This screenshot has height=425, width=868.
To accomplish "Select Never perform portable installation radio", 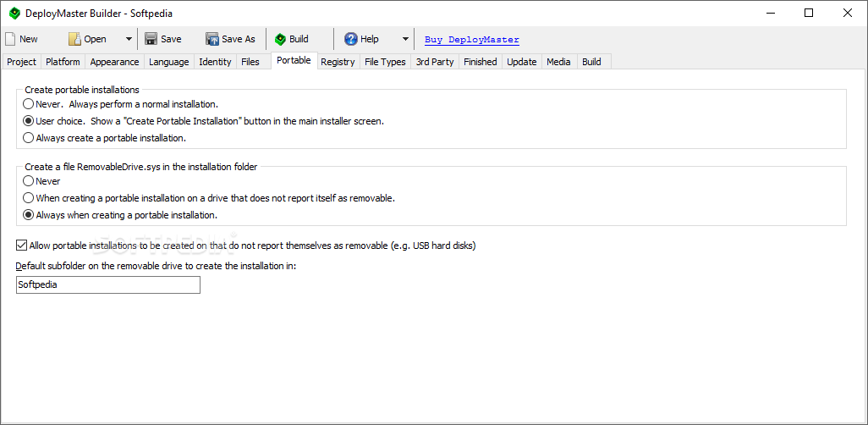I will (x=28, y=103).
